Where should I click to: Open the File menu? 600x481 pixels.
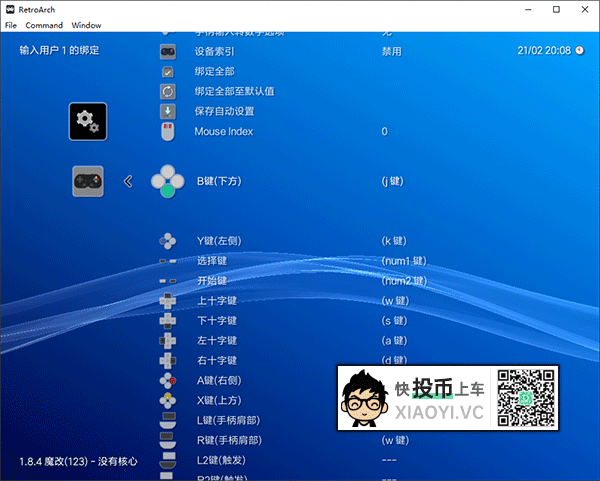point(11,24)
